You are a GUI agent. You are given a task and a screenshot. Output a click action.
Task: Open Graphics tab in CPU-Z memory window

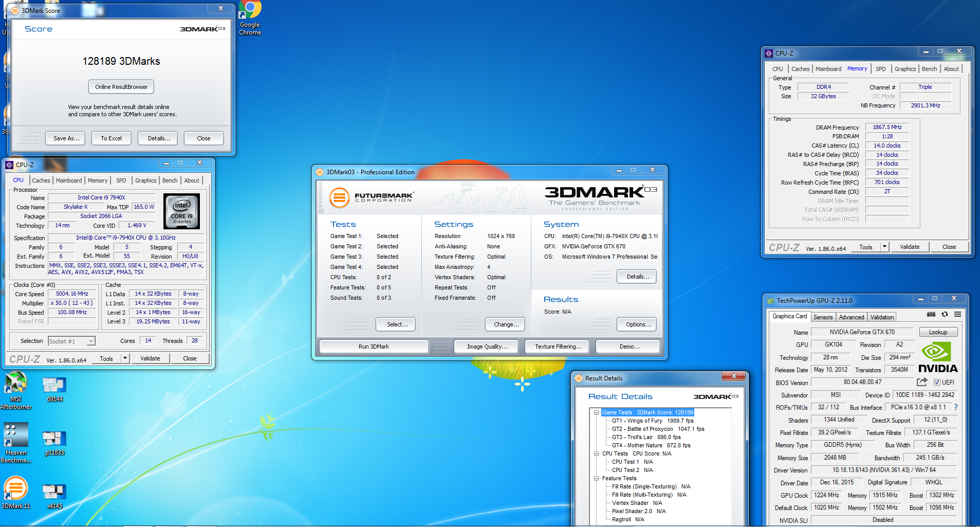click(905, 69)
